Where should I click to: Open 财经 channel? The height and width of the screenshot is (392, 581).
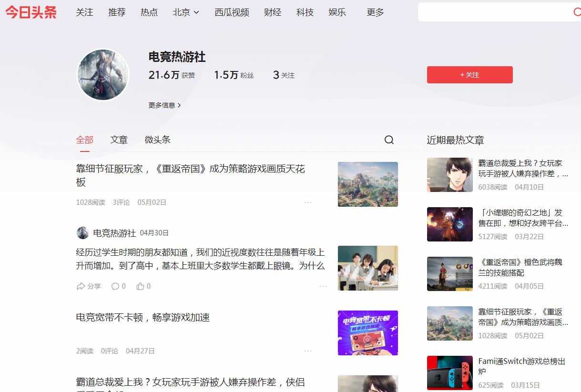coord(273,12)
